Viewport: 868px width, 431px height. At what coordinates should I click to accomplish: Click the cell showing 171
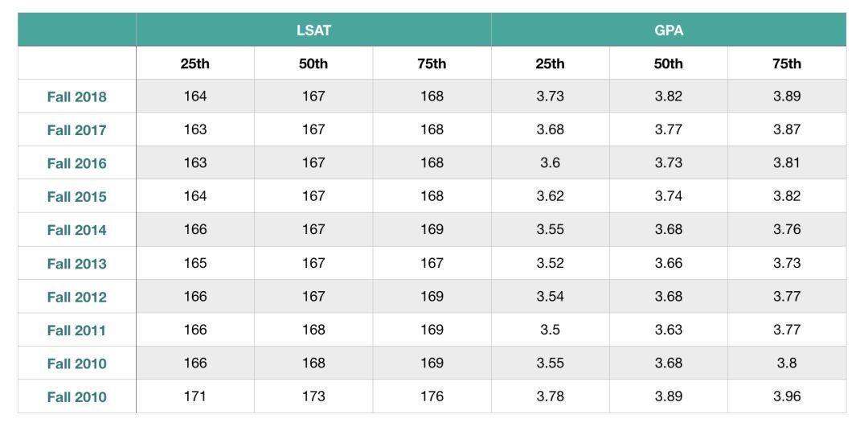(194, 396)
